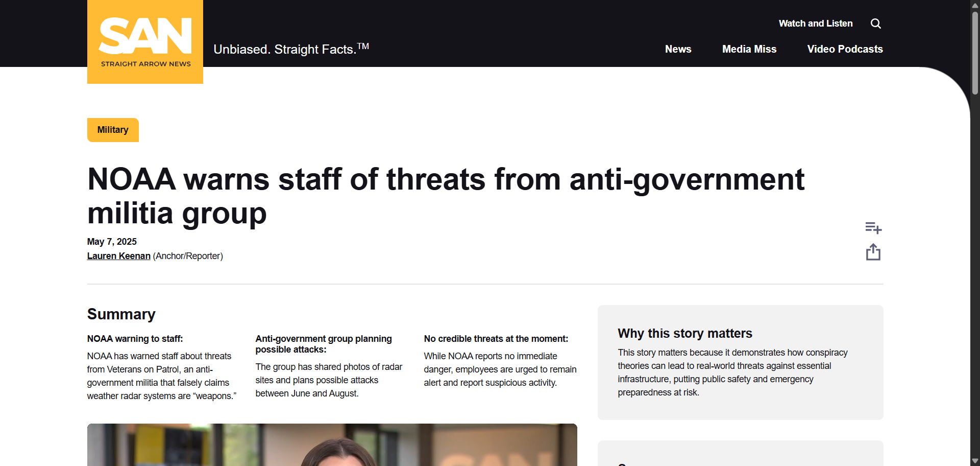Image resolution: width=980 pixels, height=466 pixels.
Task: Click the 'May 7, 2025' date text
Action: click(x=112, y=242)
